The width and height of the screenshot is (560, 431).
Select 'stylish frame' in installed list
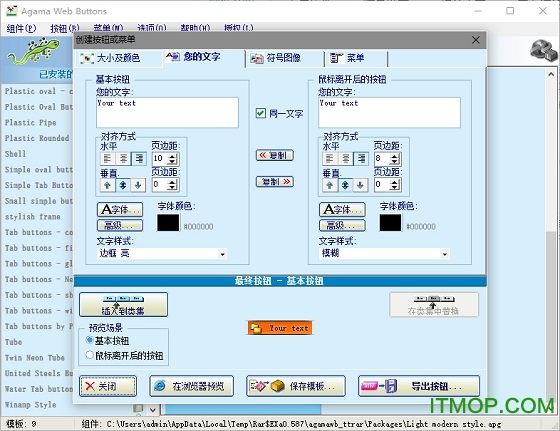click(x=32, y=217)
